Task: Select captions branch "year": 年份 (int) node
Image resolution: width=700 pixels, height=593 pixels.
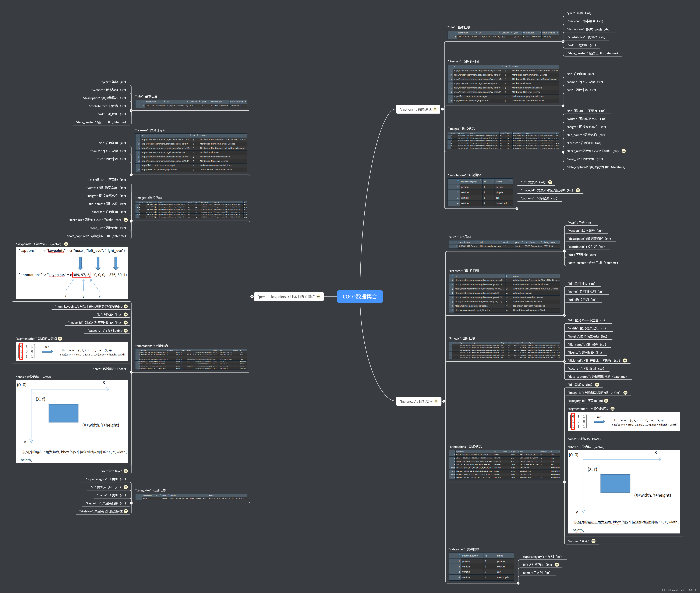Action: (x=579, y=13)
